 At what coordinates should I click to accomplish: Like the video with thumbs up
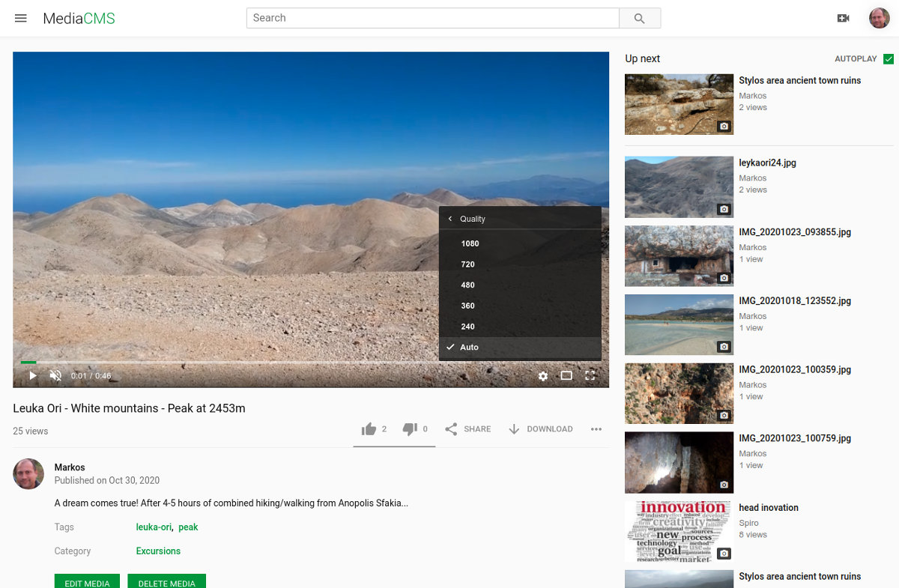(369, 429)
